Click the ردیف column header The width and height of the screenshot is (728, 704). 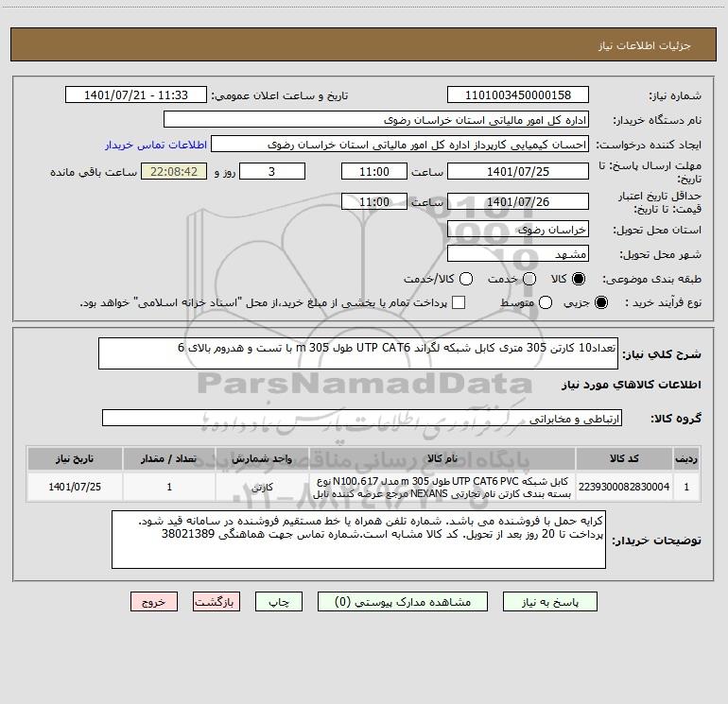[686, 459]
